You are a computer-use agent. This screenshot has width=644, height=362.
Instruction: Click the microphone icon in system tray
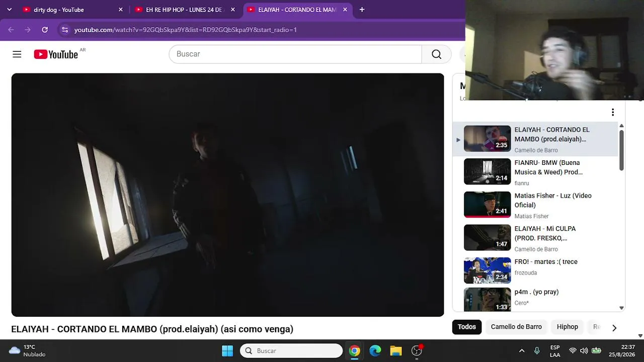click(537, 351)
